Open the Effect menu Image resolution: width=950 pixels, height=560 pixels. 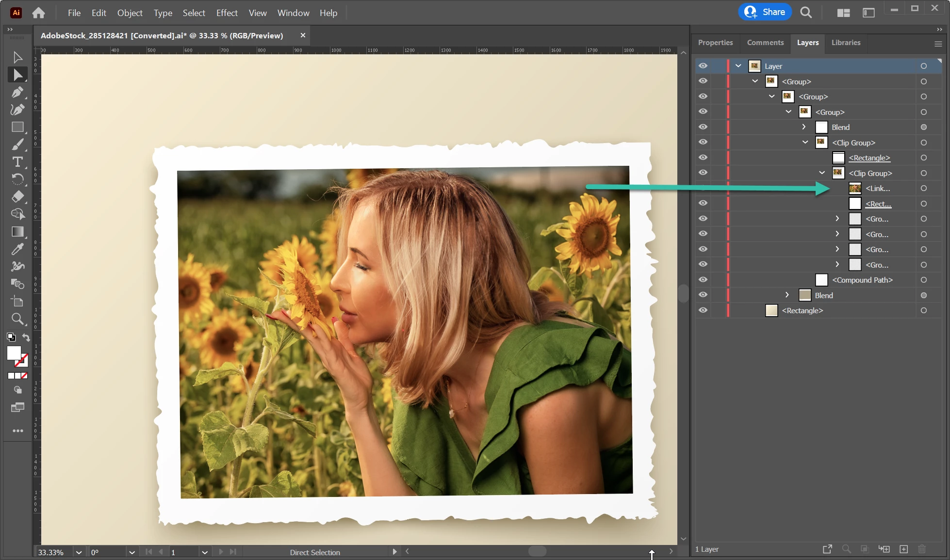pos(227,13)
